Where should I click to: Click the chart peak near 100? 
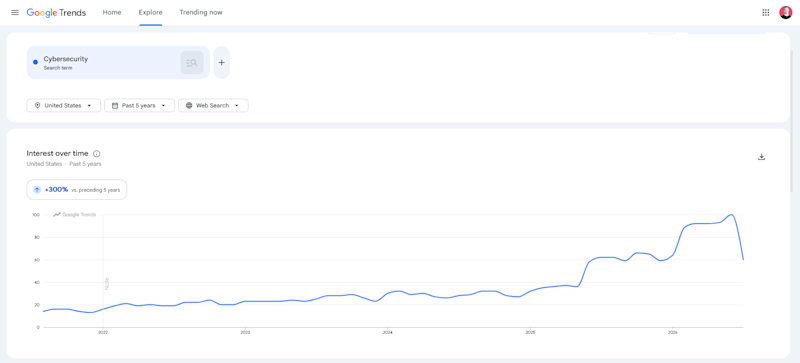click(x=732, y=214)
